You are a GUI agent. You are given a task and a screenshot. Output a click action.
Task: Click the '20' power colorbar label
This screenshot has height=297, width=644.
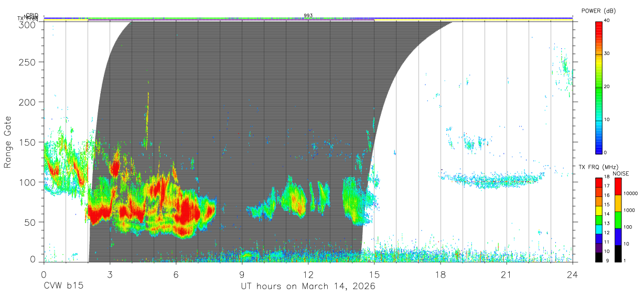pyautogui.click(x=607, y=86)
